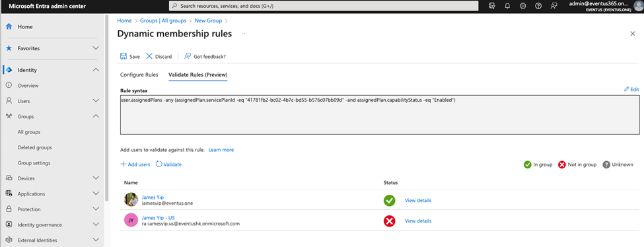Click the Status column header
Screen dimensions: 644x247
pos(390,182)
